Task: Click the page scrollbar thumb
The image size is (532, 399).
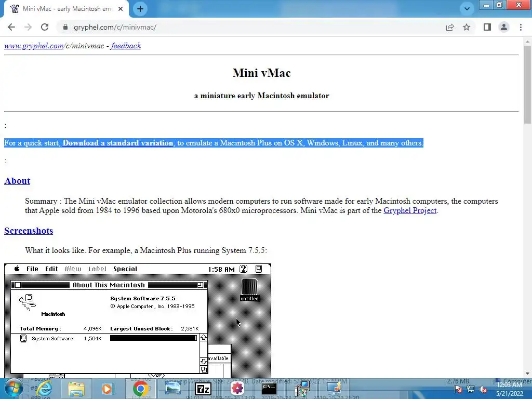Action: [x=527, y=85]
